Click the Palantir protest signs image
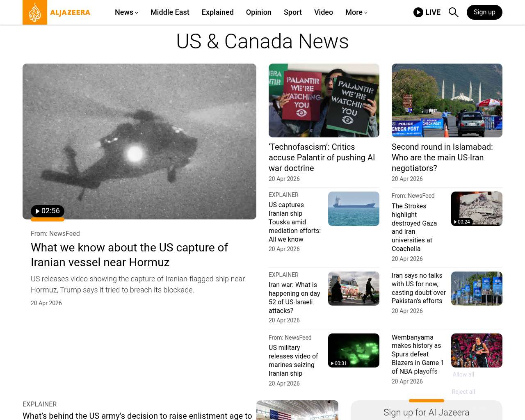 (x=324, y=100)
